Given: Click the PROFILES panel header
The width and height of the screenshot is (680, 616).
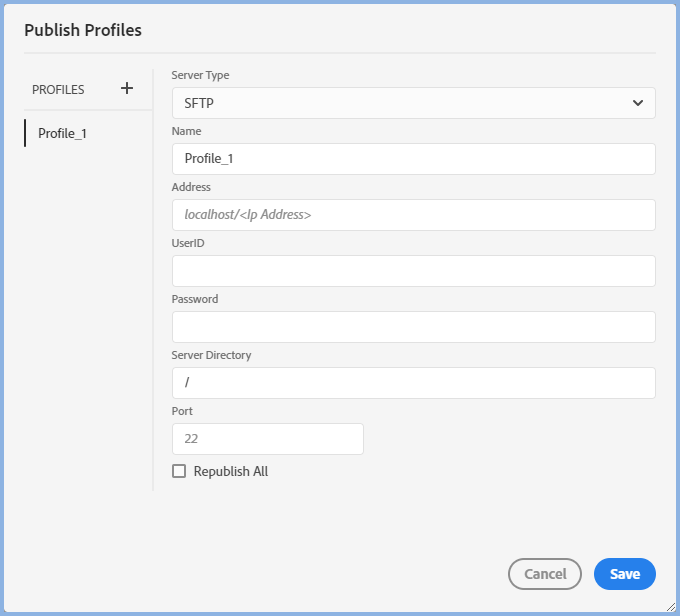Looking at the screenshot, I should pos(58,89).
